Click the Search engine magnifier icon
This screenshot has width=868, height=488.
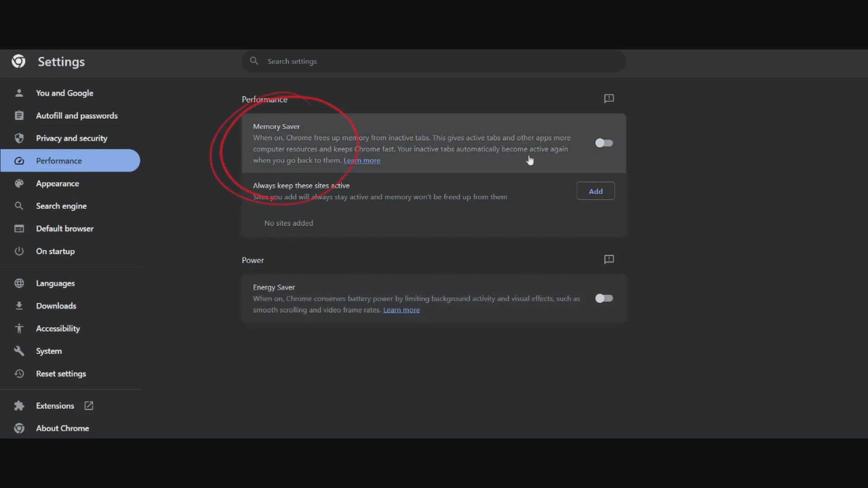pos(19,206)
